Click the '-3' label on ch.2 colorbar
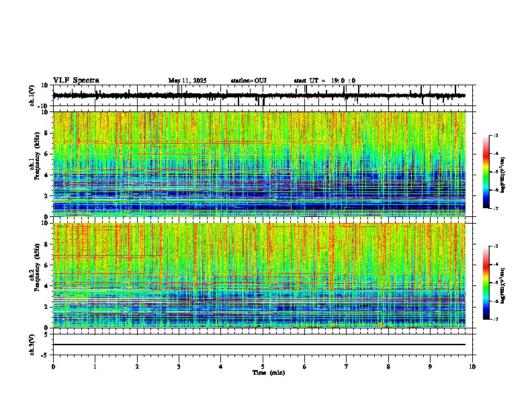This screenshot has height=411, width=532. click(496, 246)
